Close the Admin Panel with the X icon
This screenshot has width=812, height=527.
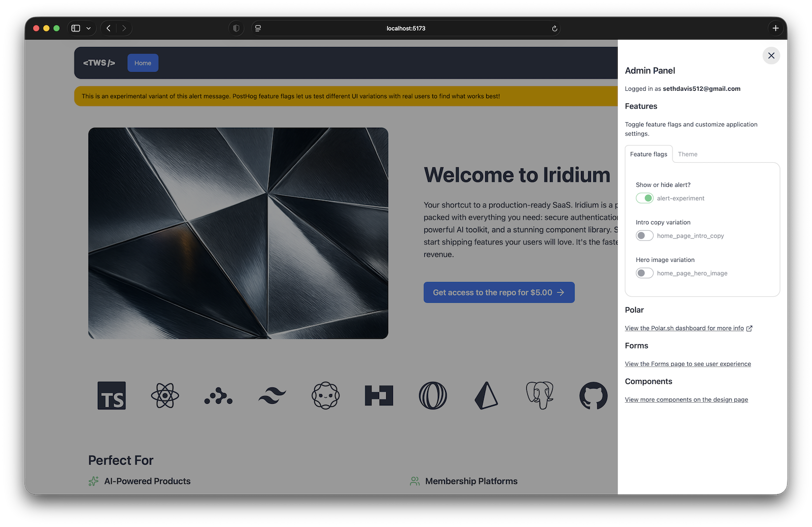pos(771,56)
